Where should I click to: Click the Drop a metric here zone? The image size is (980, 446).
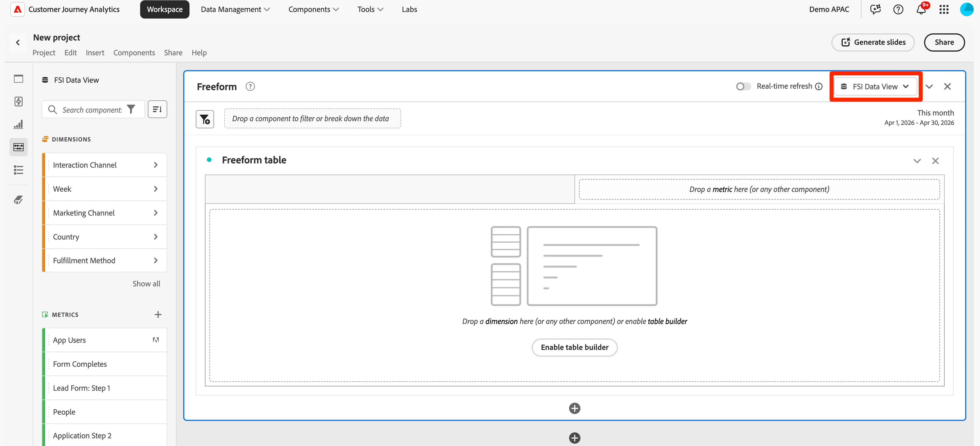click(x=759, y=189)
